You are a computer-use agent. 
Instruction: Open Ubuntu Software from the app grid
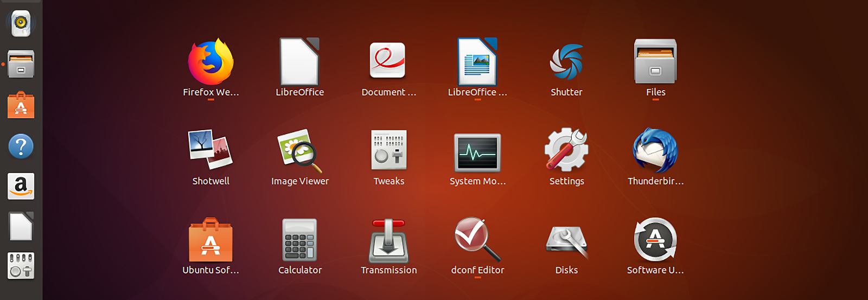click(210, 240)
